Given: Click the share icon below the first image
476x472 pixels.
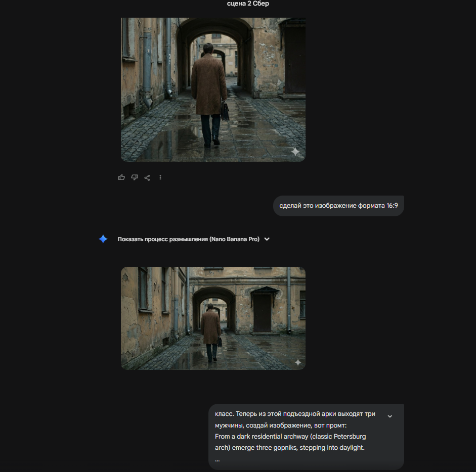Looking at the screenshot, I should (147, 177).
